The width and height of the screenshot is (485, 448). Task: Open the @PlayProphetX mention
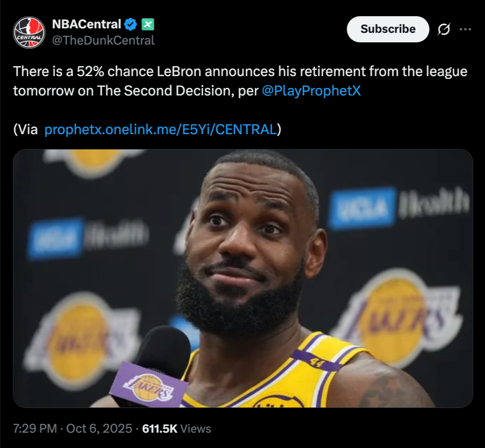311,91
